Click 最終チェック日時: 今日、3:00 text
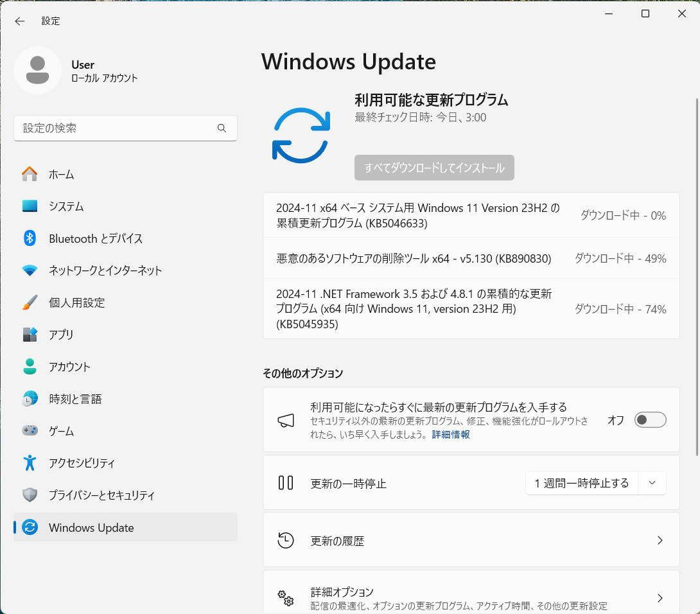This screenshot has width=700, height=614. [x=421, y=118]
